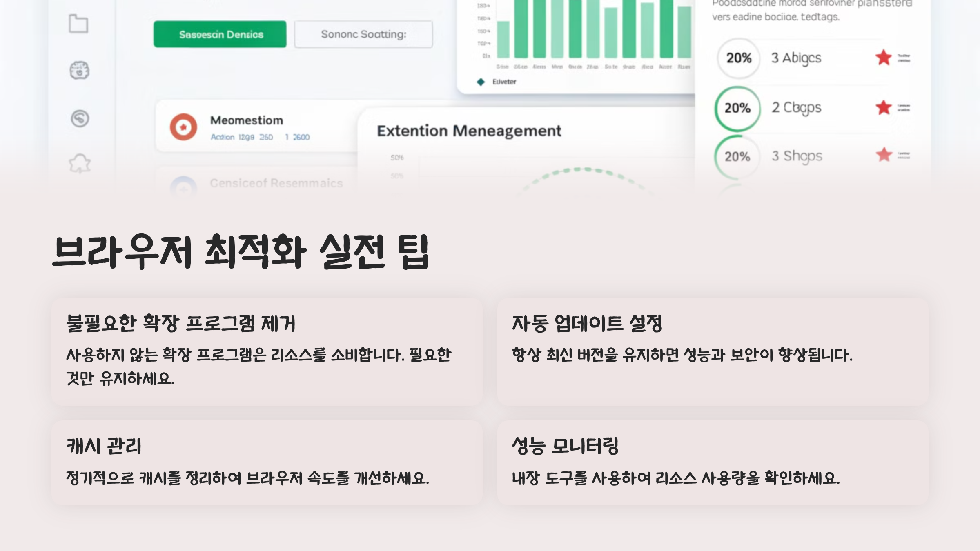Click the folder icon in sidebar
The image size is (980, 551).
pyautogui.click(x=78, y=24)
